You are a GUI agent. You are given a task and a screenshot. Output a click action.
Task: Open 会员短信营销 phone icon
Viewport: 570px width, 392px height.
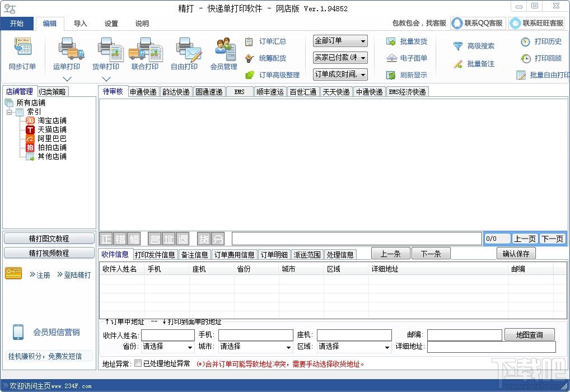pyautogui.click(x=18, y=332)
